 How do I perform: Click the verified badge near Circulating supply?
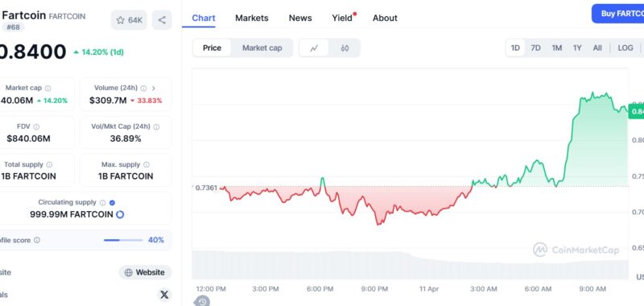pyautogui.click(x=112, y=202)
